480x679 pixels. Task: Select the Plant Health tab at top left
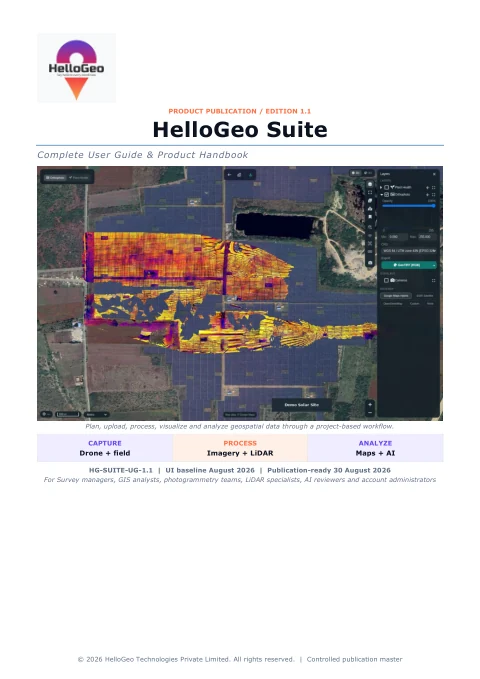click(x=79, y=178)
